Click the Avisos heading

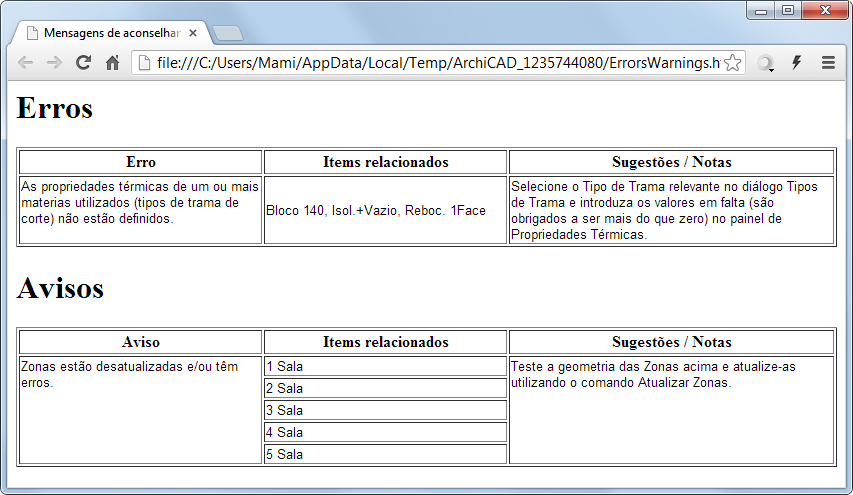pyautogui.click(x=60, y=288)
